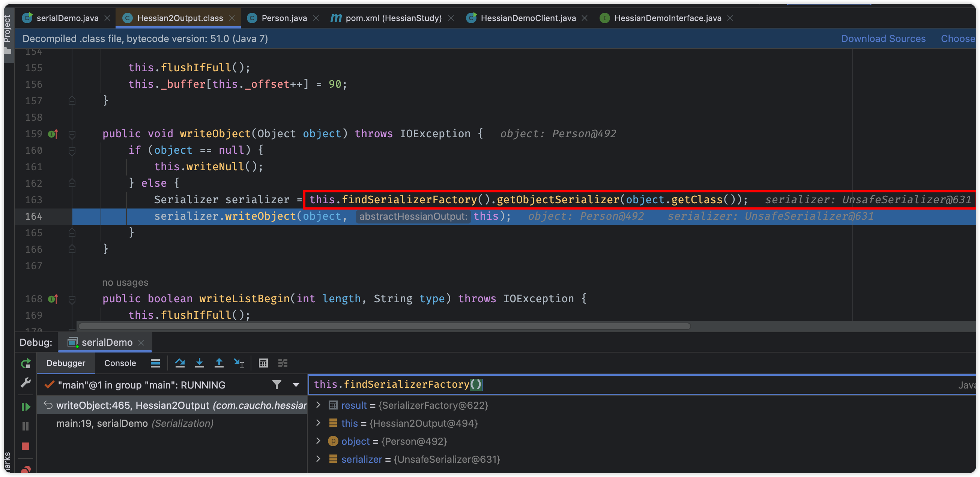Expand the serializer UnsafeSerializer@631 variable
Viewport: 980px width, 477px height.
pos(319,459)
